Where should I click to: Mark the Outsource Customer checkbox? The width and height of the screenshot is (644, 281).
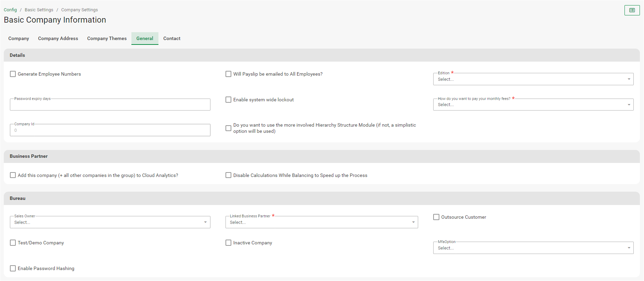tap(436, 217)
